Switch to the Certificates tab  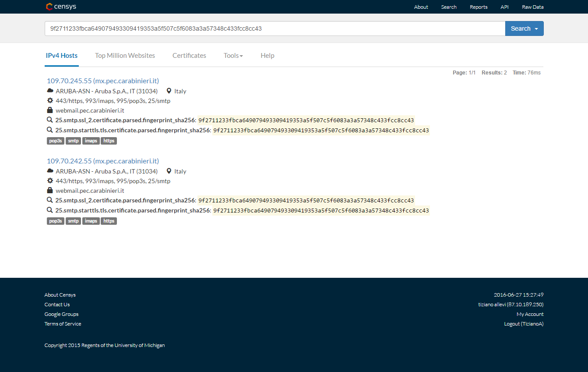tap(189, 56)
